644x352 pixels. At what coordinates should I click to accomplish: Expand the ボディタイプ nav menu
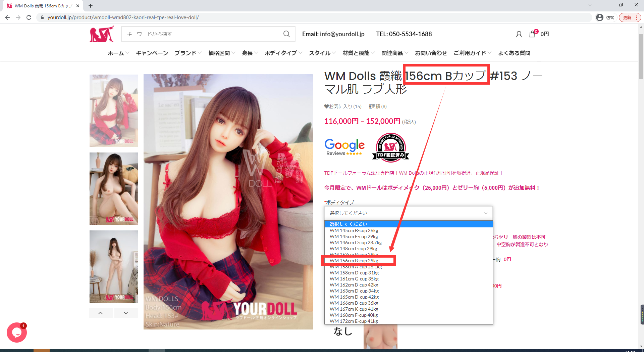point(283,53)
